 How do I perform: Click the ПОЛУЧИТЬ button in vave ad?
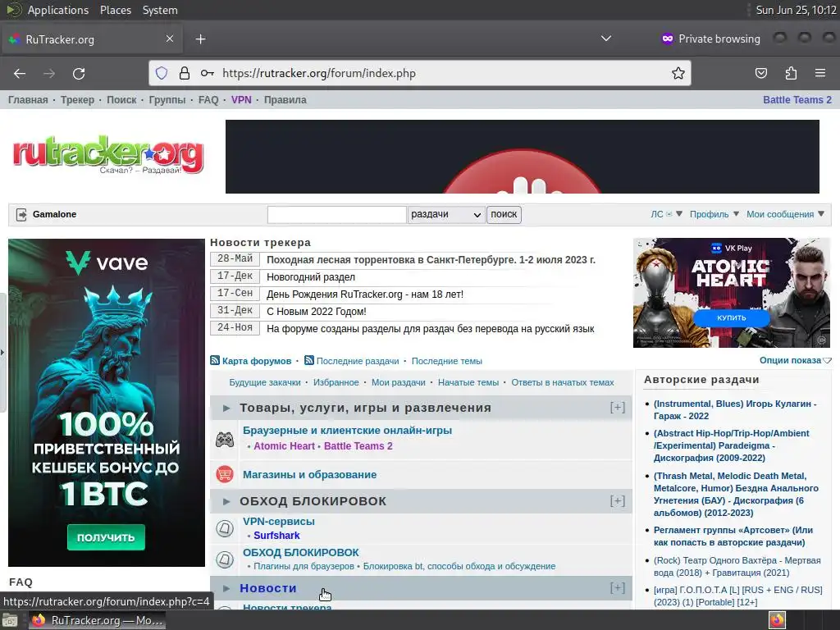click(x=106, y=537)
